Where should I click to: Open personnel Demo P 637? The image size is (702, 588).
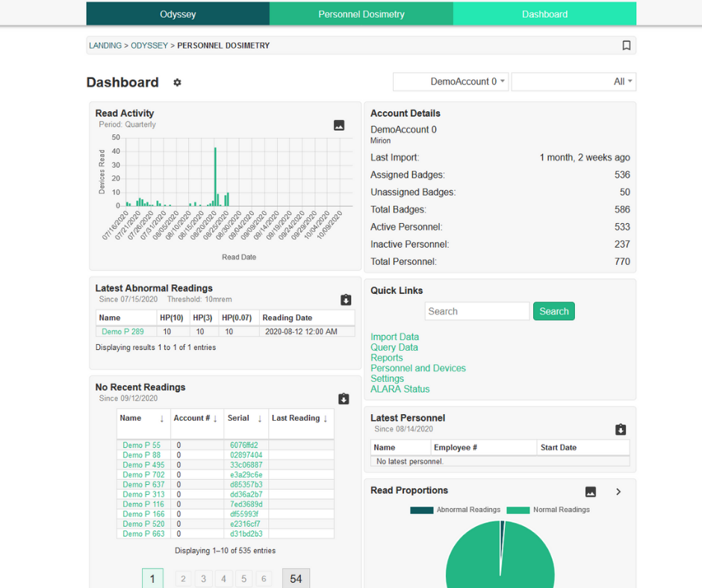[x=143, y=484]
